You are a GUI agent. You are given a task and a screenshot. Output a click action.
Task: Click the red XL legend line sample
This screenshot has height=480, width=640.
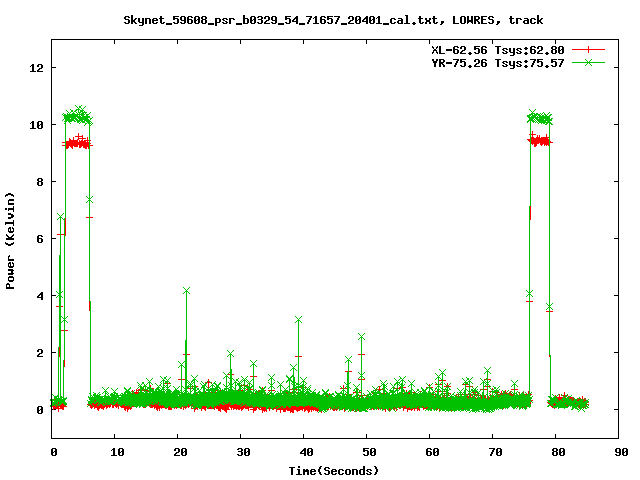click(x=588, y=50)
